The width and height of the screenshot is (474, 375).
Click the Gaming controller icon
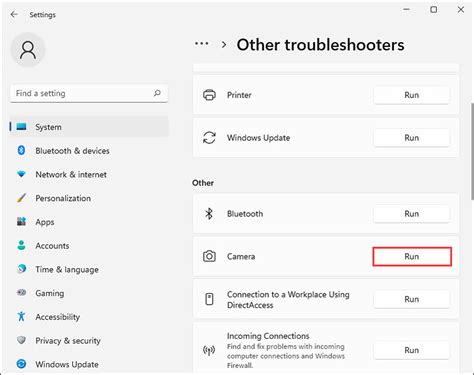(x=21, y=293)
